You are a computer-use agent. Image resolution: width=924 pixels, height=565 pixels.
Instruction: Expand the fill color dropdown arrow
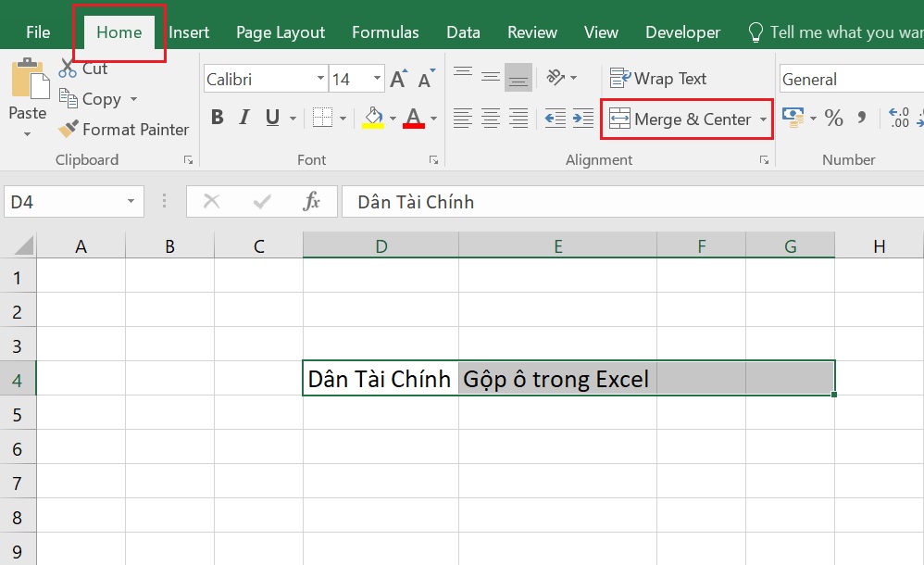(393, 119)
